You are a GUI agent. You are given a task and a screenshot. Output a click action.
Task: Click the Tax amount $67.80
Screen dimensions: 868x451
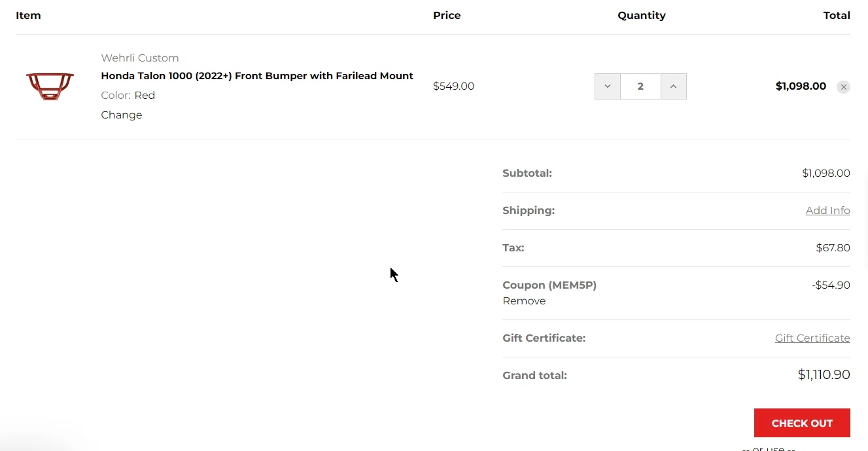tap(833, 248)
